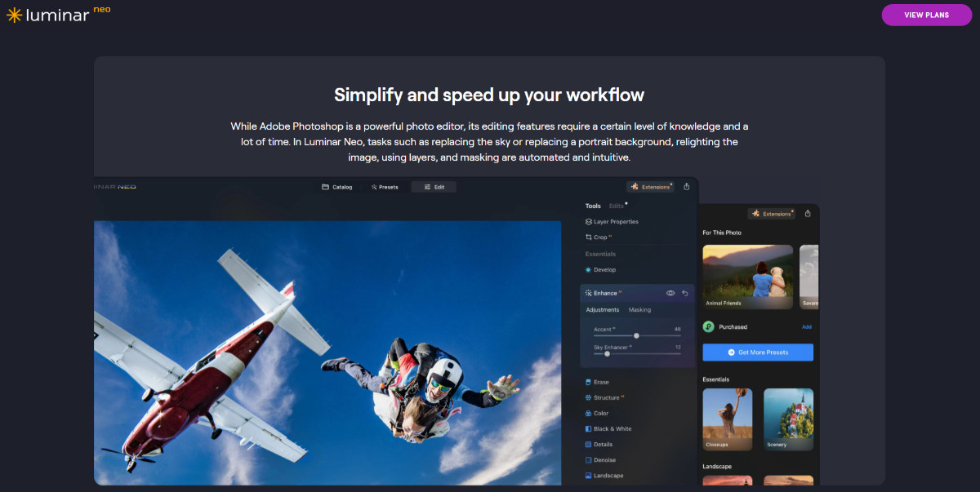Open the Erase tool

point(596,382)
